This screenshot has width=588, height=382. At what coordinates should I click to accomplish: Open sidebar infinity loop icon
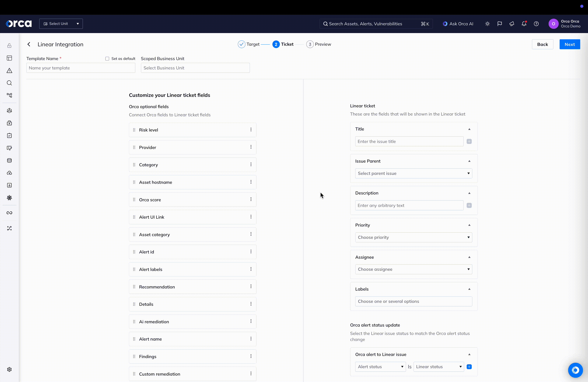pyautogui.click(x=9, y=213)
